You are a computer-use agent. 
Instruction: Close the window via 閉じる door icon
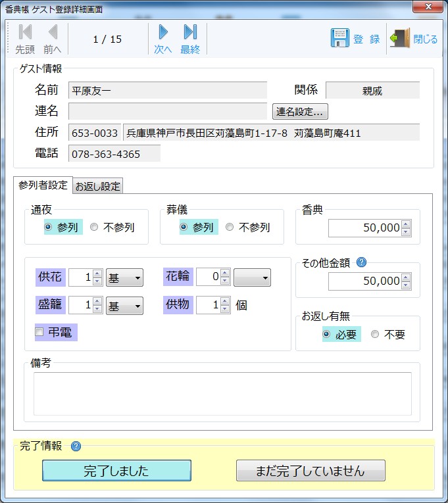[x=399, y=38]
